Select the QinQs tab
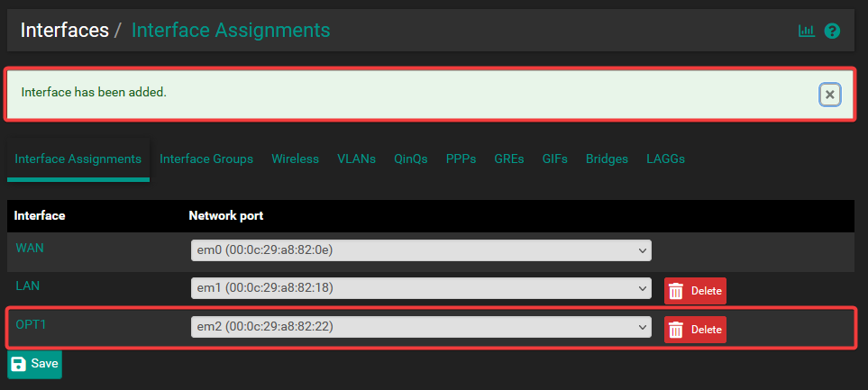This screenshot has width=868, height=390. click(410, 159)
